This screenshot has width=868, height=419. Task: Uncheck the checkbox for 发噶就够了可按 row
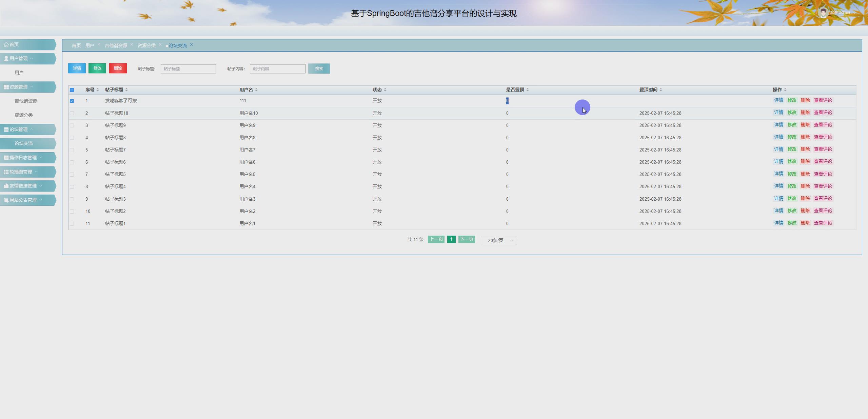click(x=72, y=100)
